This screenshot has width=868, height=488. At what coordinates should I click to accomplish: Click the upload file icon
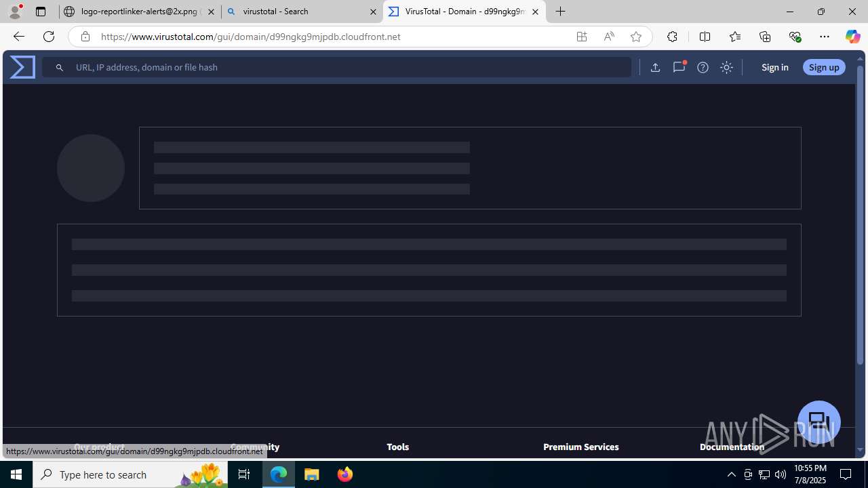[x=655, y=67]
